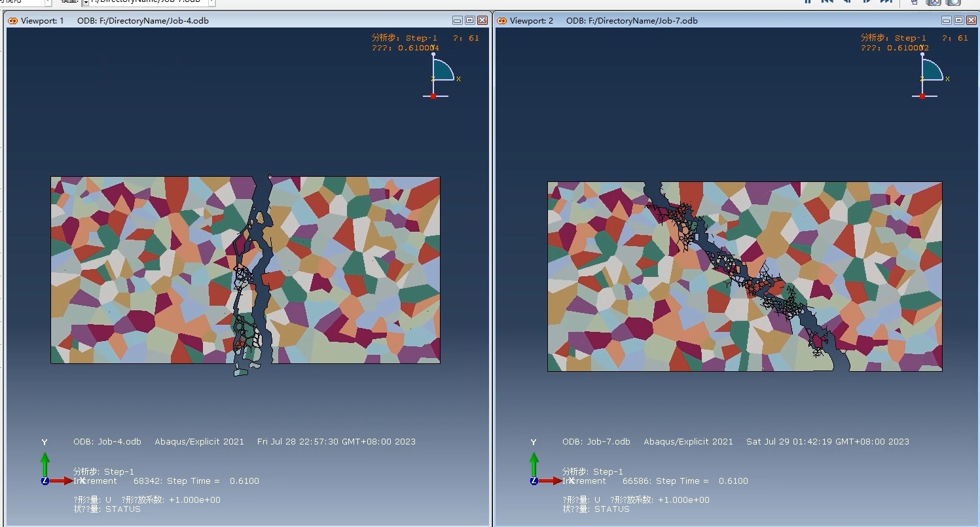Open the ODB file path dropdown arrow

(211, 2)
